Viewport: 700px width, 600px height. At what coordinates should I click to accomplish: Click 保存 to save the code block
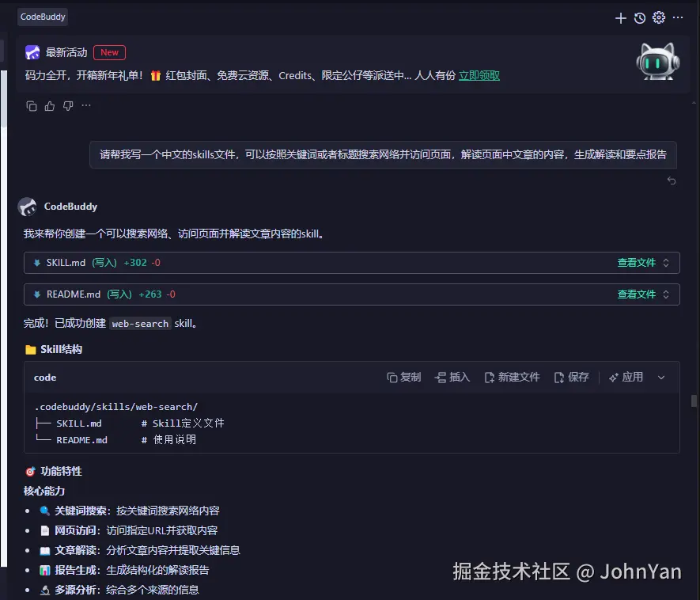click(x=572, y=378)
